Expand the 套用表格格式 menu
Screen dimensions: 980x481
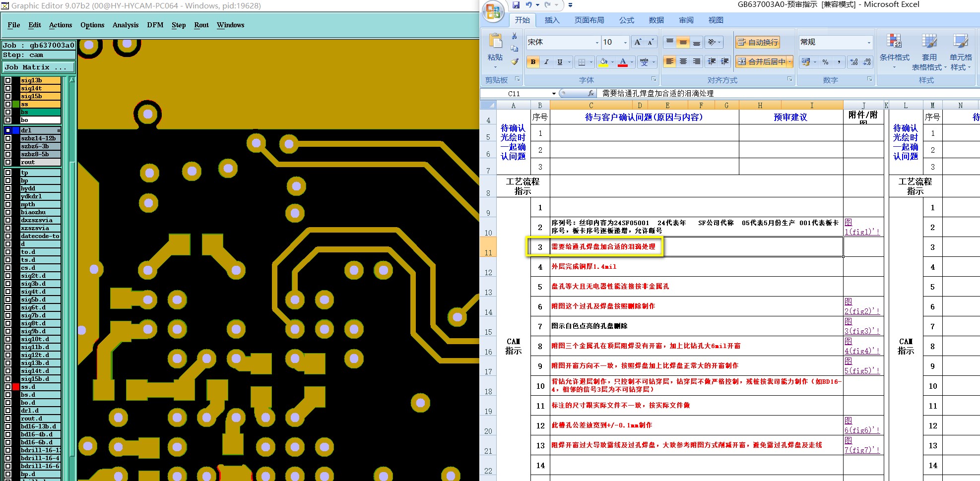tap(929, 52)
